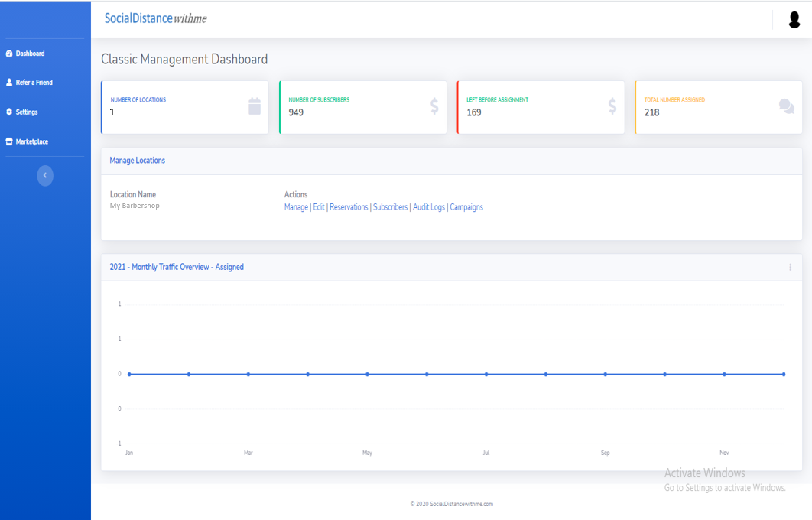Image resolution: width=812 pixels, height=520 pixels.
Task: Open the chart's three-dot options menu
Action: tap(790, 268)
